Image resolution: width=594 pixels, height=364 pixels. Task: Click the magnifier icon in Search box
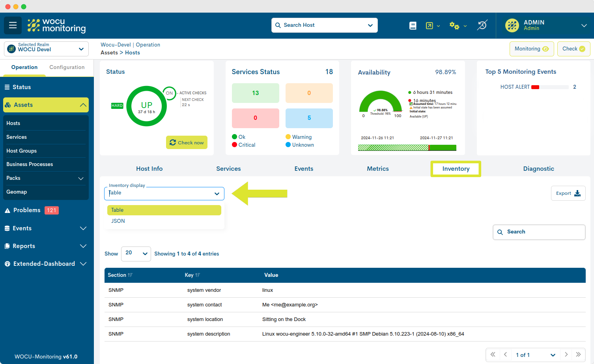point(500,232)
